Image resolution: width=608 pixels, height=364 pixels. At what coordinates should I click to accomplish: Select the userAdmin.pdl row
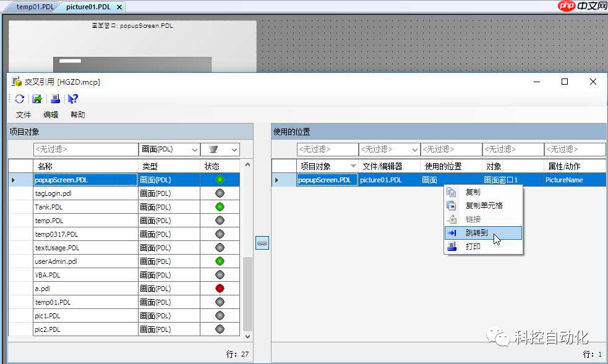point(124,261)
